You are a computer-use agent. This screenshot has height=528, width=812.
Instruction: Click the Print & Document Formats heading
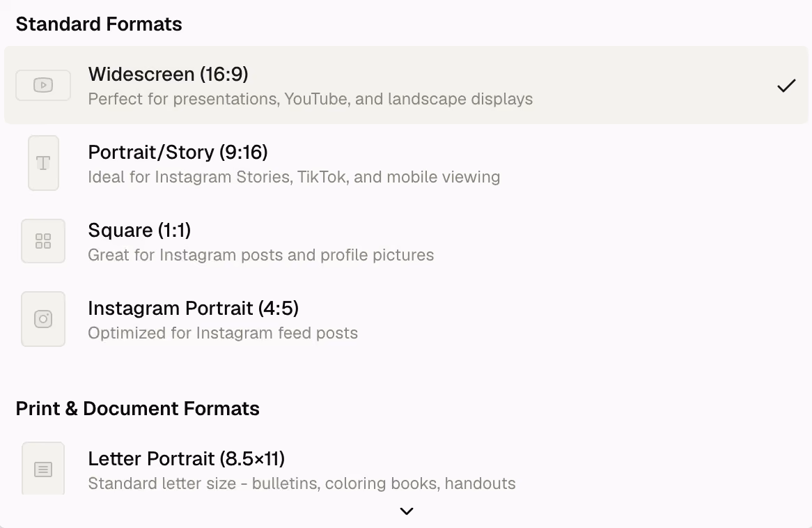tap(138, 409)
